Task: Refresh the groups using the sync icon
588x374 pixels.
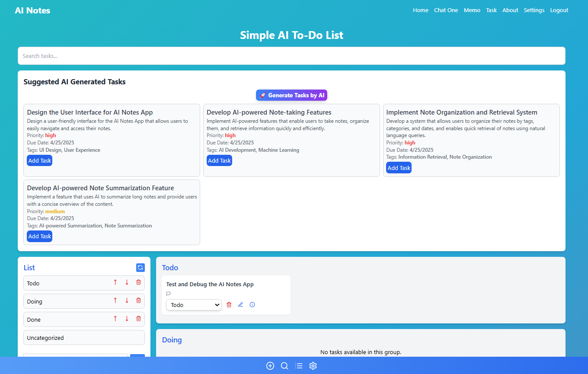Action: click(140, 267)
